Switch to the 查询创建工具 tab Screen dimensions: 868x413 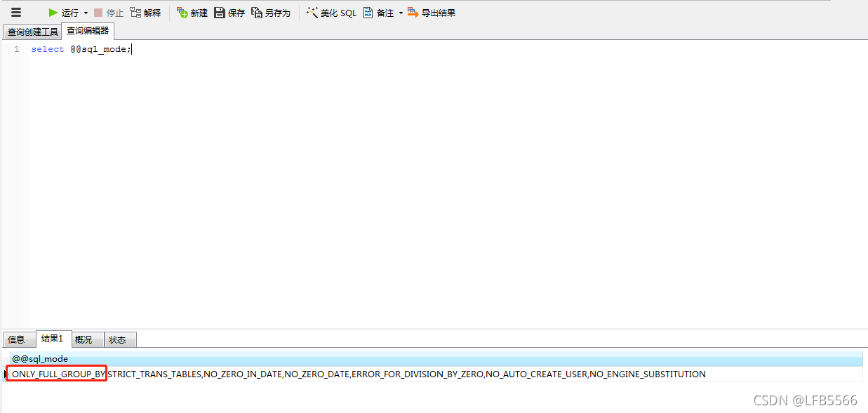click(32, 31)
